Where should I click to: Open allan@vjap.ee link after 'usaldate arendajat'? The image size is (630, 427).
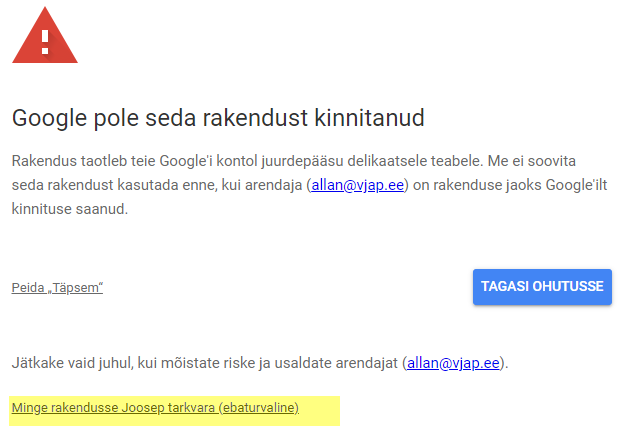(x=453, y=363)
